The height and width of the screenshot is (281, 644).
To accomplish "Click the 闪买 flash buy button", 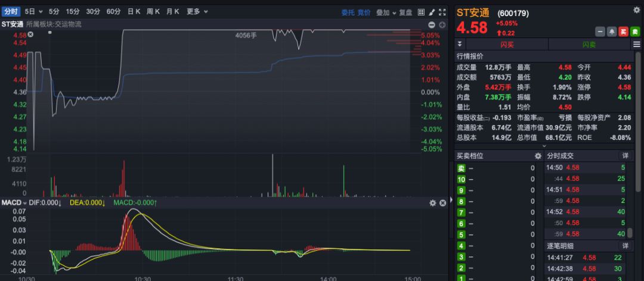I will tap(507, 44).
